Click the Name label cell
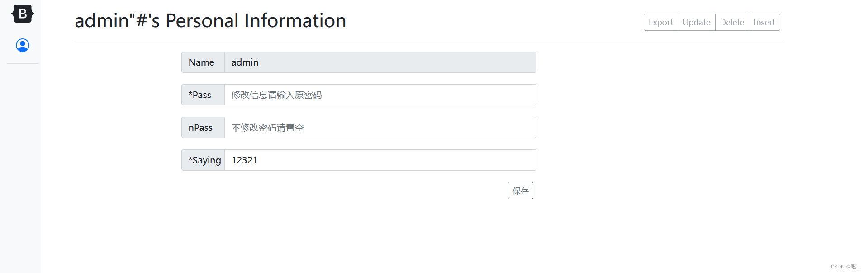The width and height of the screenshot is (868, 273). pyautogui.click(x=202, y=62)
